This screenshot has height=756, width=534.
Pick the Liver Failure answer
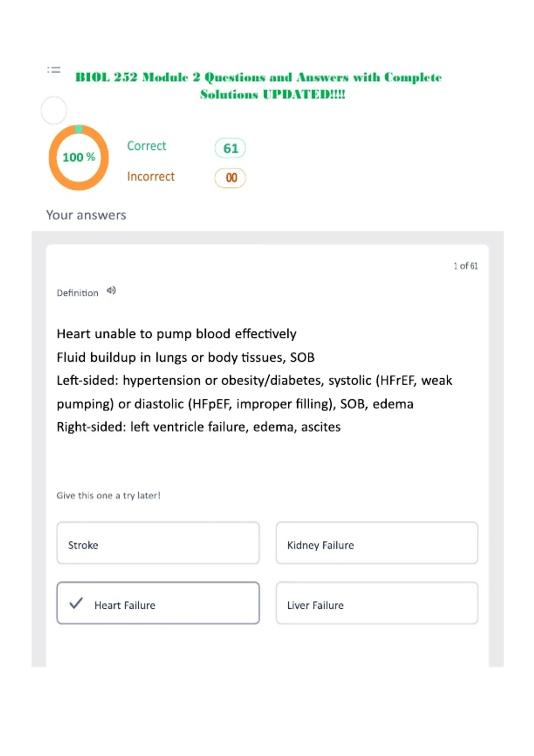377,603
